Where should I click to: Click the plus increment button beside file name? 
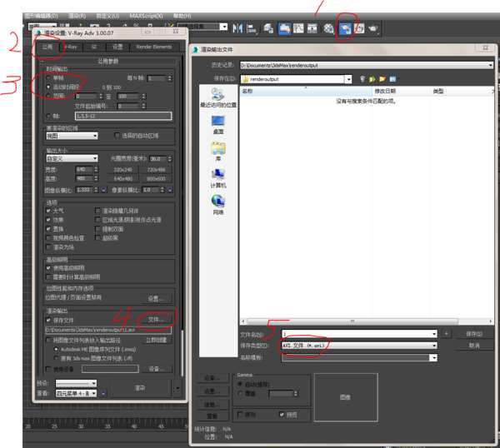[447, 334]
